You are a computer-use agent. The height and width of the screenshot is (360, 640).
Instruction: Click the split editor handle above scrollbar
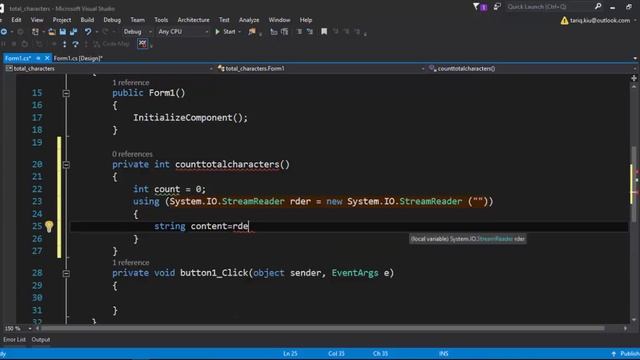(634, 78)
